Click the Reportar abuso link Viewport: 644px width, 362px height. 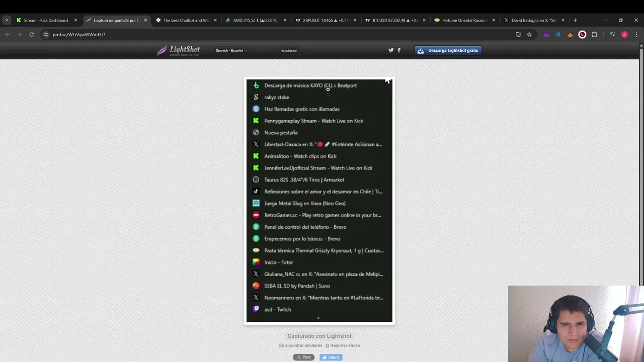click(343, 345)
